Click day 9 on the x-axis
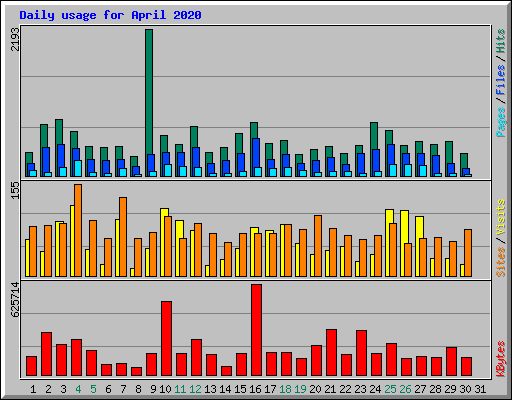This screenshot has height=400, width=512. (x=153, y=389)
